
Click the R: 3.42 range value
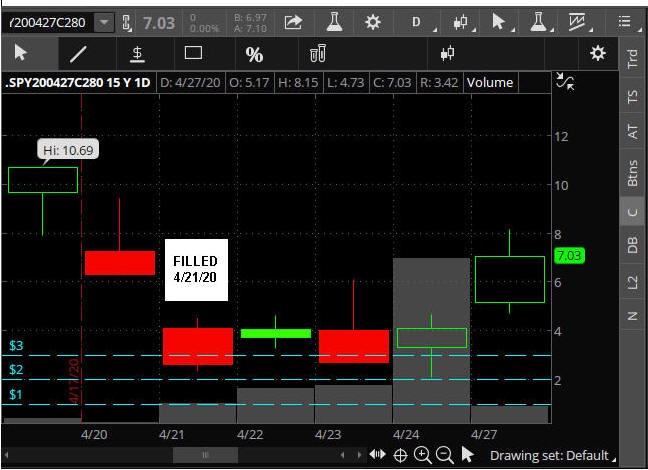439,82
